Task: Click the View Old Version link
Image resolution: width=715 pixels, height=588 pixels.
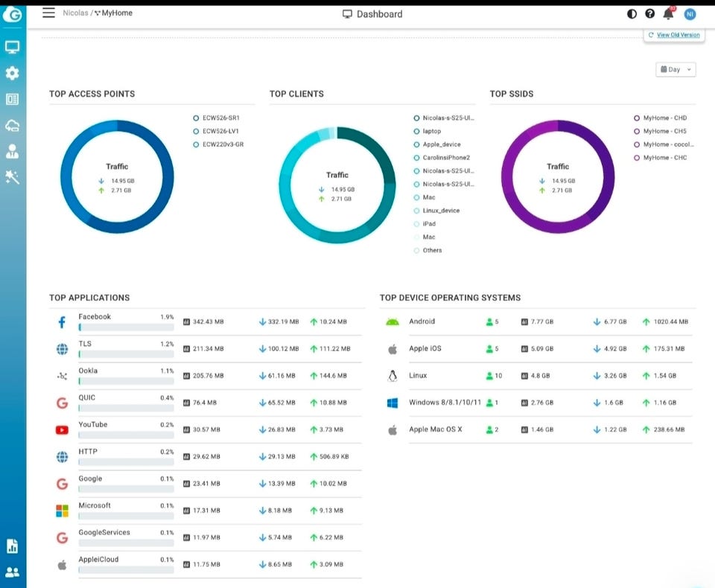Action: click(x=678, y=35)
